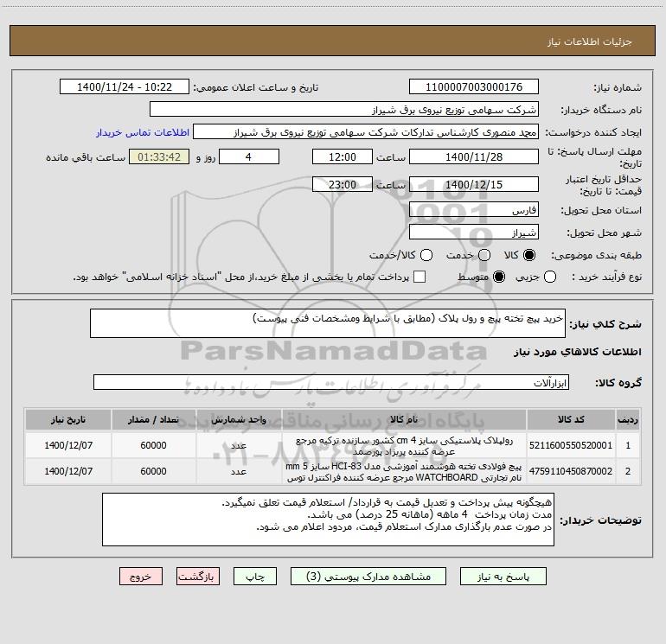Click the 'بازگشت' back button
This screenshot has width=666, height=644.
coord(198,577)
